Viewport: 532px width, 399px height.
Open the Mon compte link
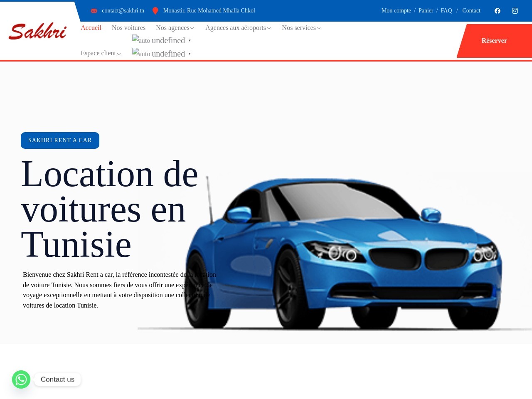[x=396, y=11]
